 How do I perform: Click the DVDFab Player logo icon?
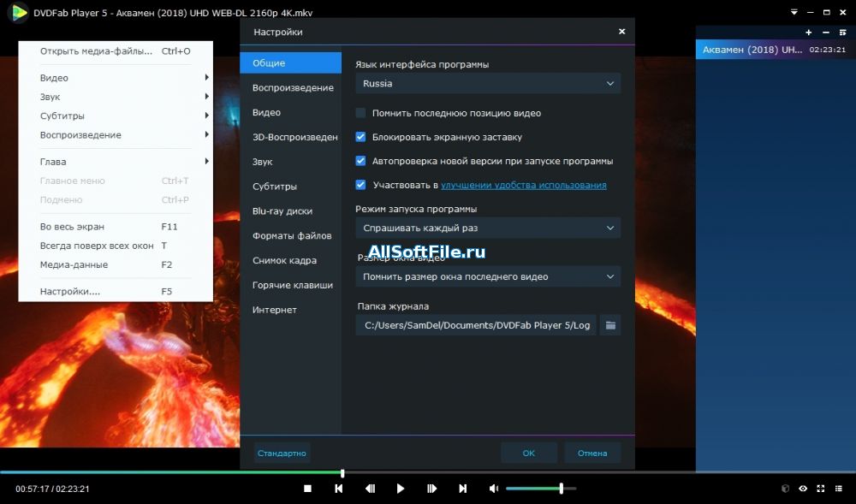click(18, 13)
